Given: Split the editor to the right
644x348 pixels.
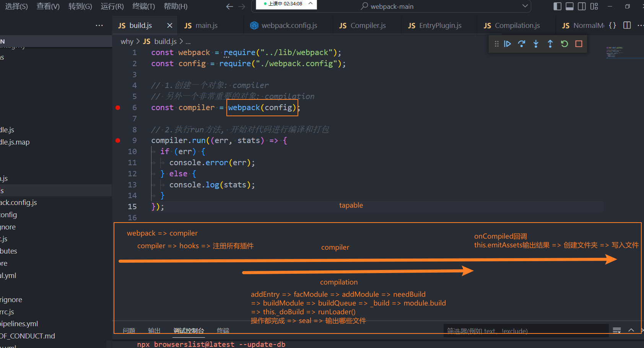Looking at the screenshot, I should click(627, 25).
